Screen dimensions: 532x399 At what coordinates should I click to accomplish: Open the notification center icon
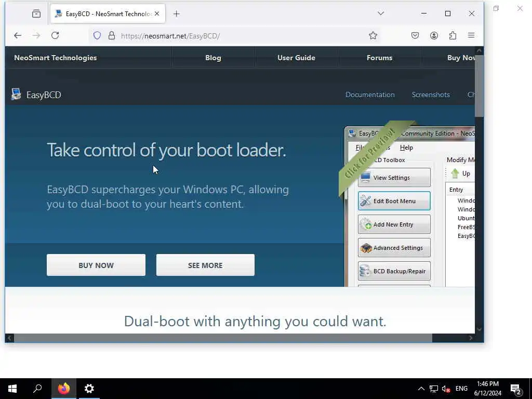point(516,389)
